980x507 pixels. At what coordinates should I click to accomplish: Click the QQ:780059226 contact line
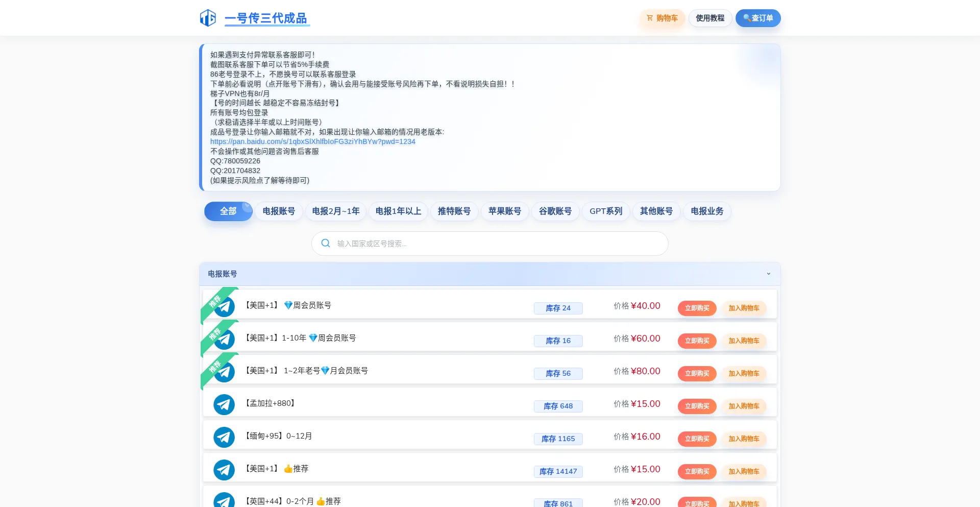pos(235,161)
